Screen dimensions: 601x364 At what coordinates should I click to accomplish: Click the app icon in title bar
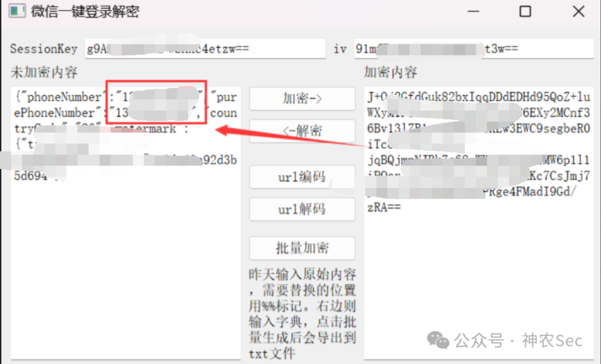17,11
